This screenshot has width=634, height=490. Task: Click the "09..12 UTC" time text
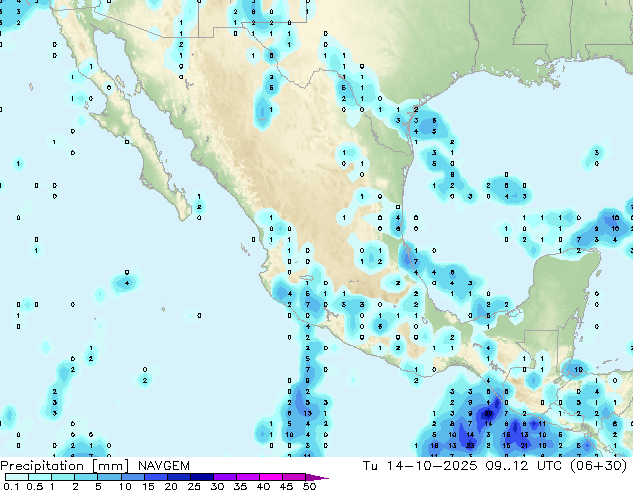point(524,466)
